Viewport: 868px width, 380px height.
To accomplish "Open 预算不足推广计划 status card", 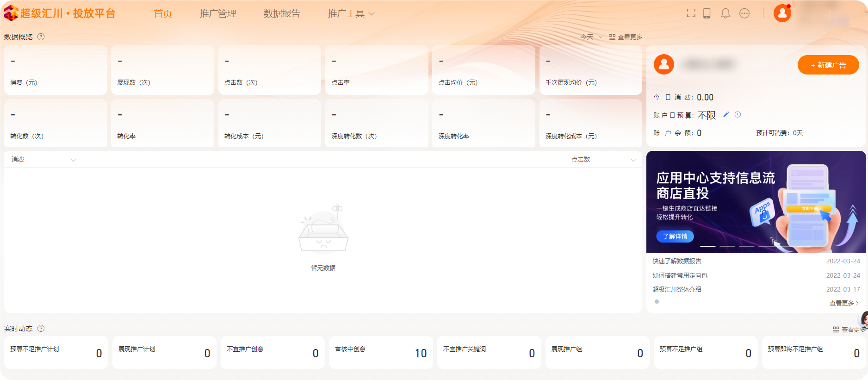I will point(56,353).
